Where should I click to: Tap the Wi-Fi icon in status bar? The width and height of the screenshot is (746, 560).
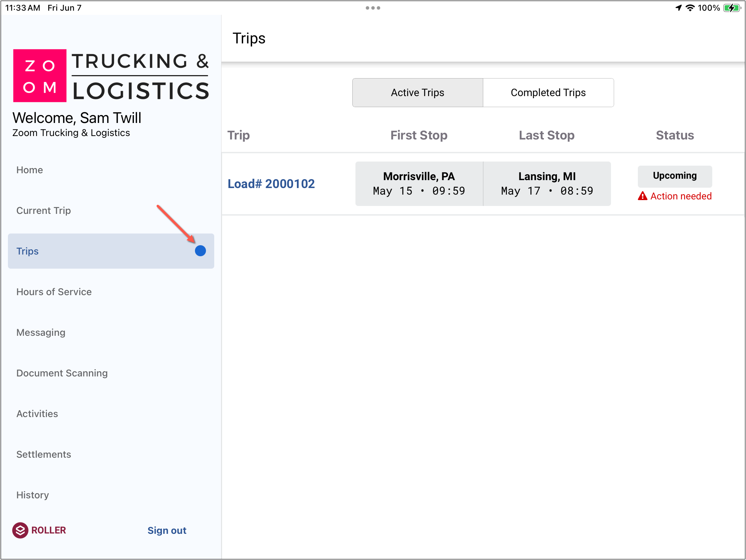[x=690, y=8]
